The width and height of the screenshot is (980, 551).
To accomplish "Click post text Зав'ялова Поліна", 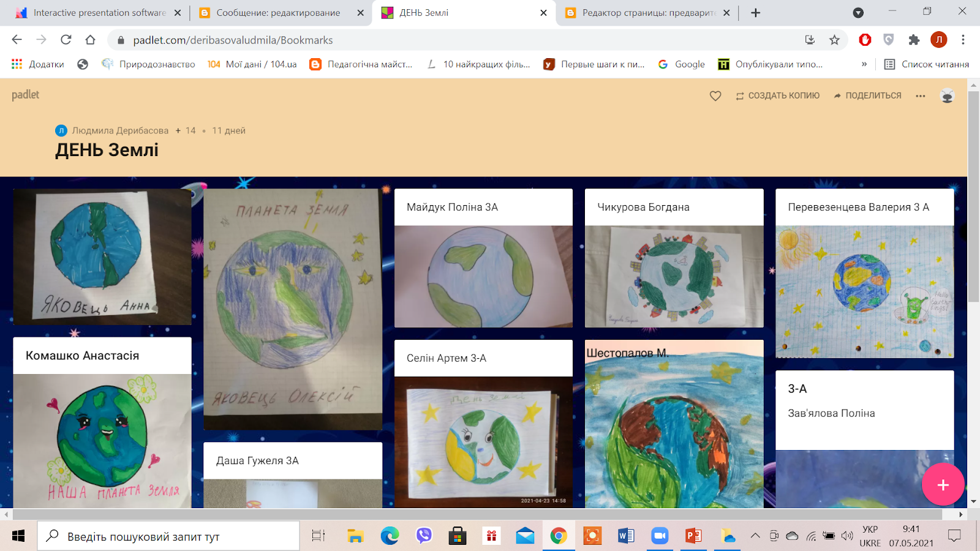I will (x=831, y=413).
